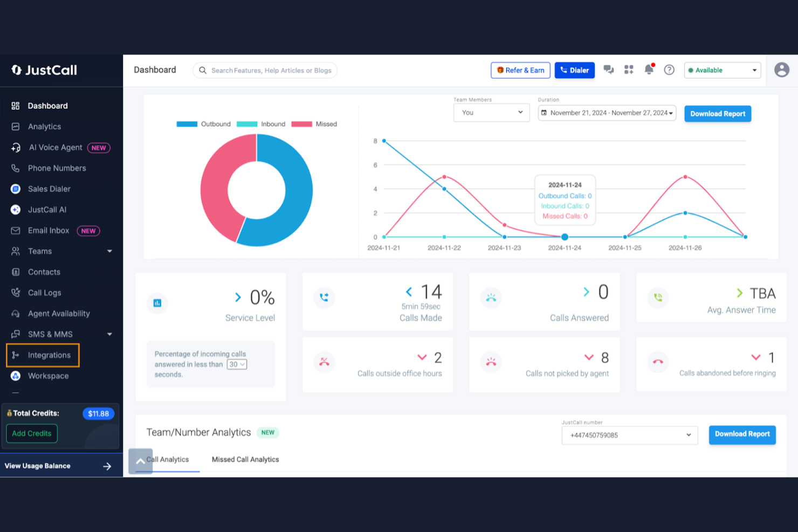Expand the Team Members dropdown
798x532 pixels.
(x=491, y=112)
